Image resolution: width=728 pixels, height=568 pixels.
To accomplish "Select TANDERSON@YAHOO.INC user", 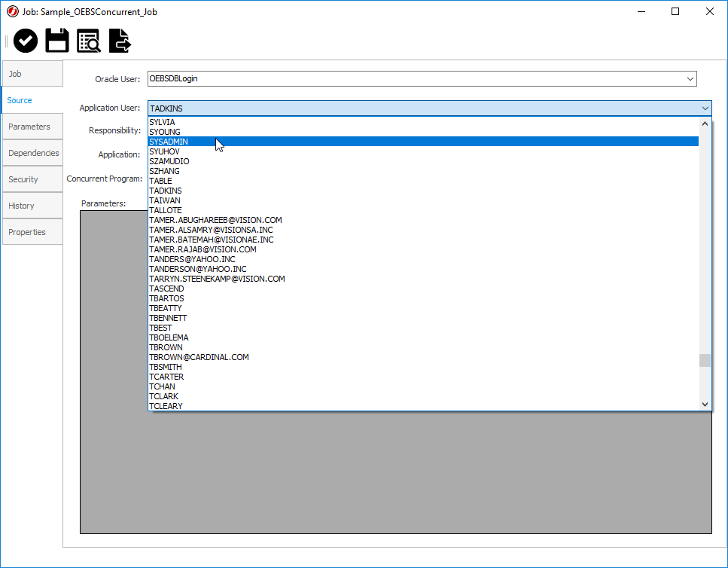I will point(423,269).
